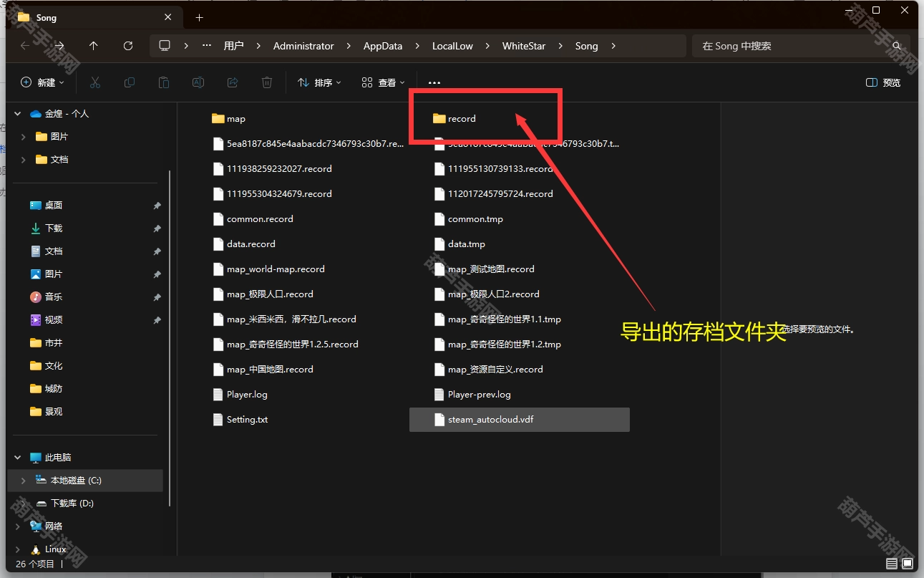Image resolution: width=924 pixels, height=578 pixels.
Task: Click the Rename icon in toolbar
Action: (x=198, y=83)
